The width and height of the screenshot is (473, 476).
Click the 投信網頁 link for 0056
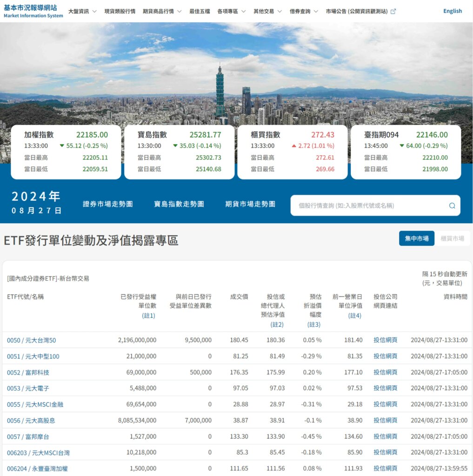[x=386, y=420]
